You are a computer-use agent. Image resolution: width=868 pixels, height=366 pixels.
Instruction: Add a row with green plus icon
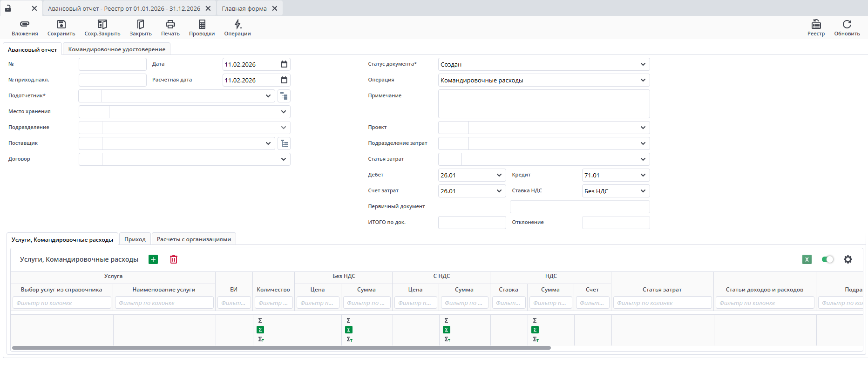(153, 259)
